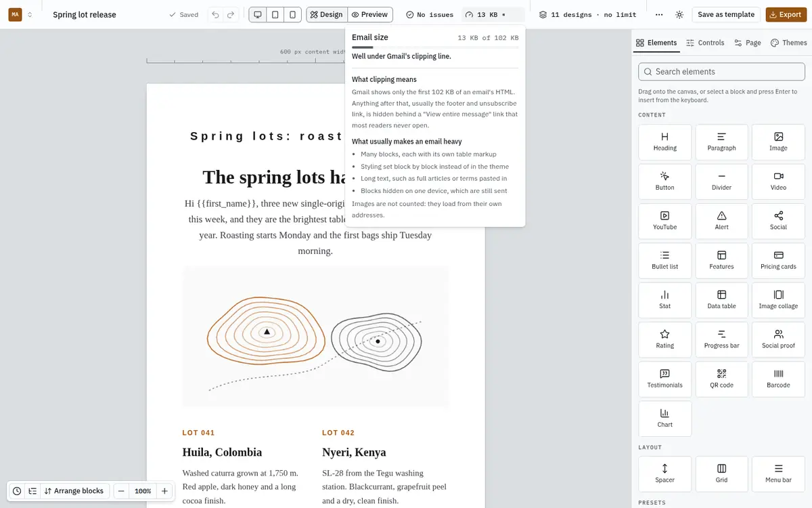Add a Bullet list element

pos(665,261)
